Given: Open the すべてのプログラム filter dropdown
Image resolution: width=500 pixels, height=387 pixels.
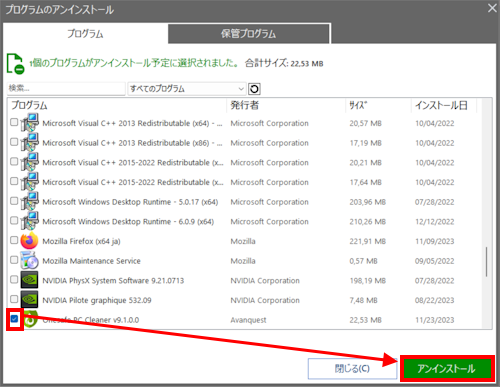Looking at the screenshot, I should point(187,89).
